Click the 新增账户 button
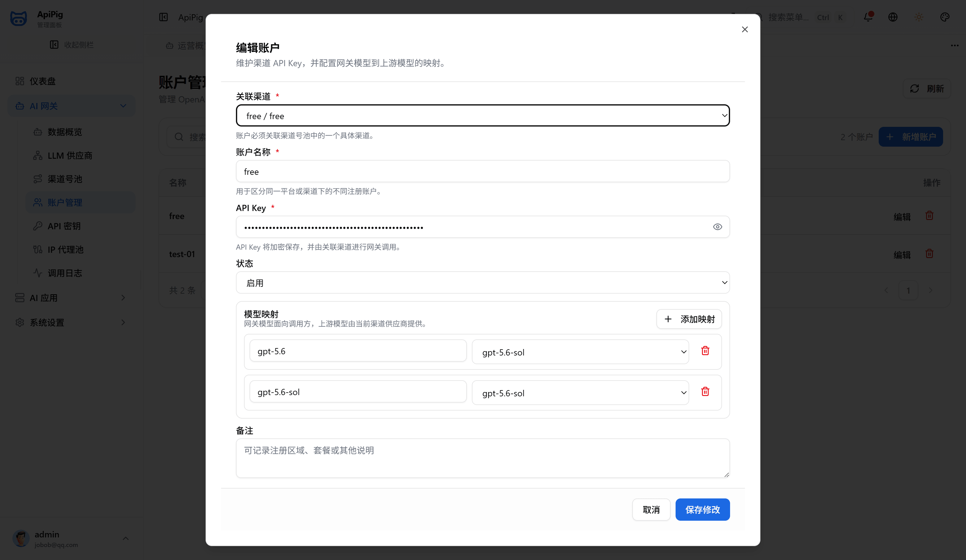The height and width of the screenshot is (560, 966). pyautogui.click(x=911, y=137)
